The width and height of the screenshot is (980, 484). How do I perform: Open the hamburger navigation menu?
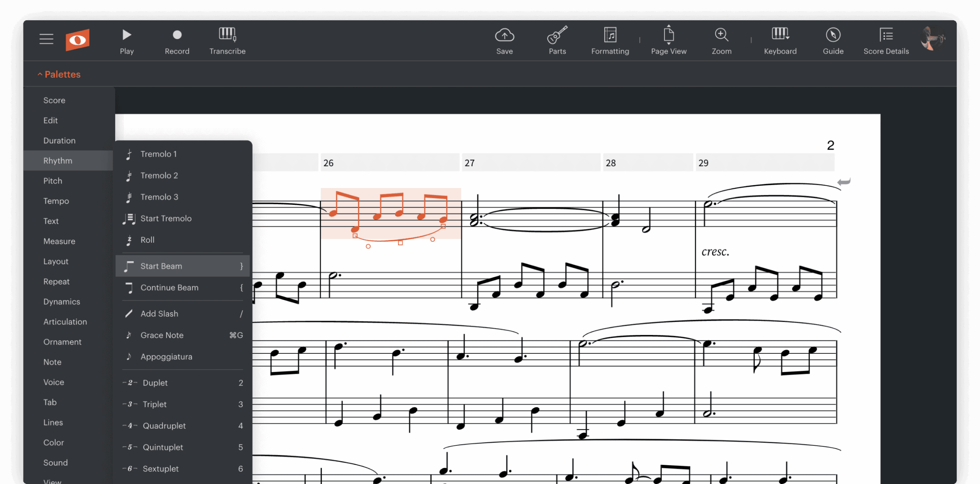[x=46, y=39]
